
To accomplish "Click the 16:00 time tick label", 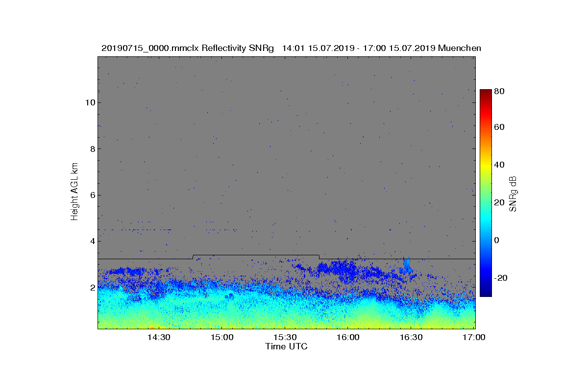I will click(x=348, y=337).
